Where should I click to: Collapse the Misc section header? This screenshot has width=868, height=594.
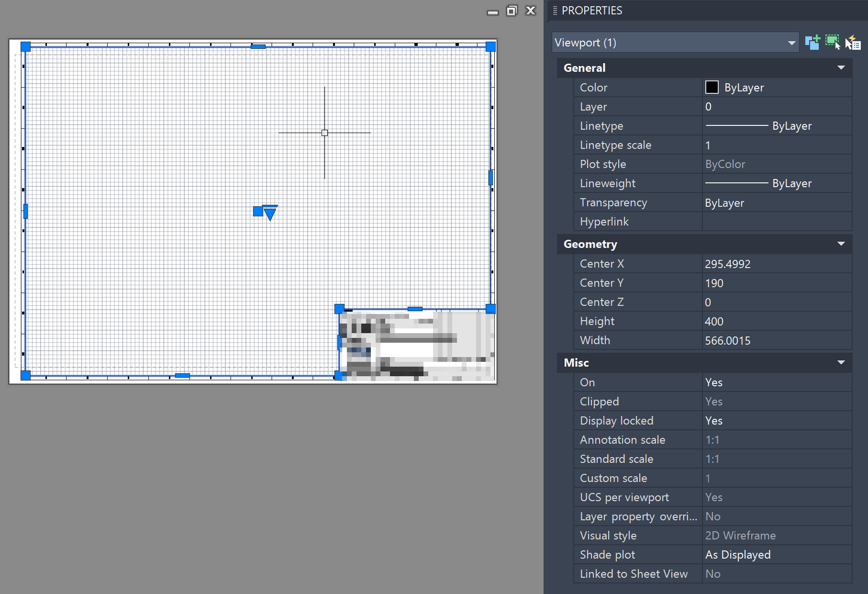(841, 362)
